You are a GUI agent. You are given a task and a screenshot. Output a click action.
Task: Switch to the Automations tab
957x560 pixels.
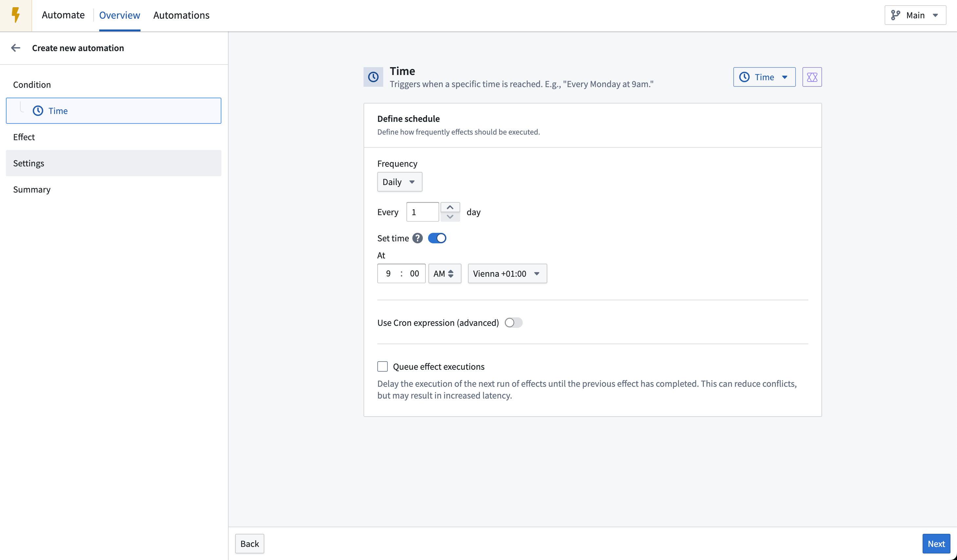(x=181, y=15)
